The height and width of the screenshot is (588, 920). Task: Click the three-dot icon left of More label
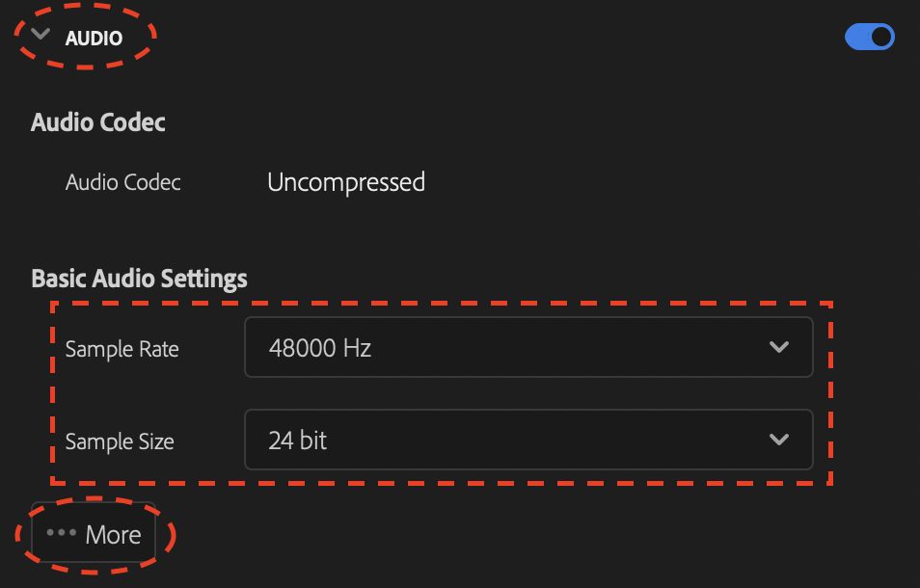[63, 533]
